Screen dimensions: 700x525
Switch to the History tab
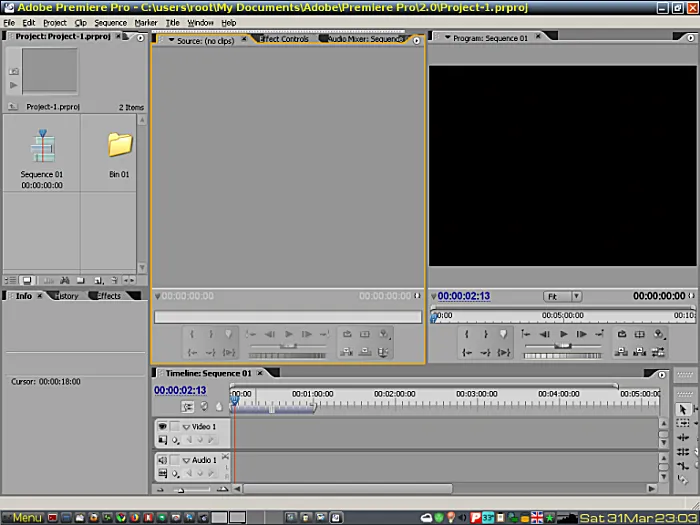click(67, 296)
